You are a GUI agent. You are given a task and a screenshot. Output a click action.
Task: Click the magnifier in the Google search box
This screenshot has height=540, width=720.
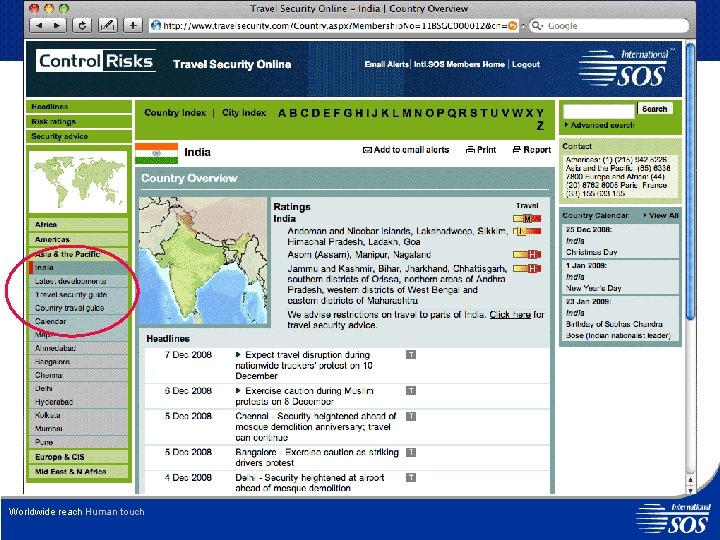pos(536,26)
